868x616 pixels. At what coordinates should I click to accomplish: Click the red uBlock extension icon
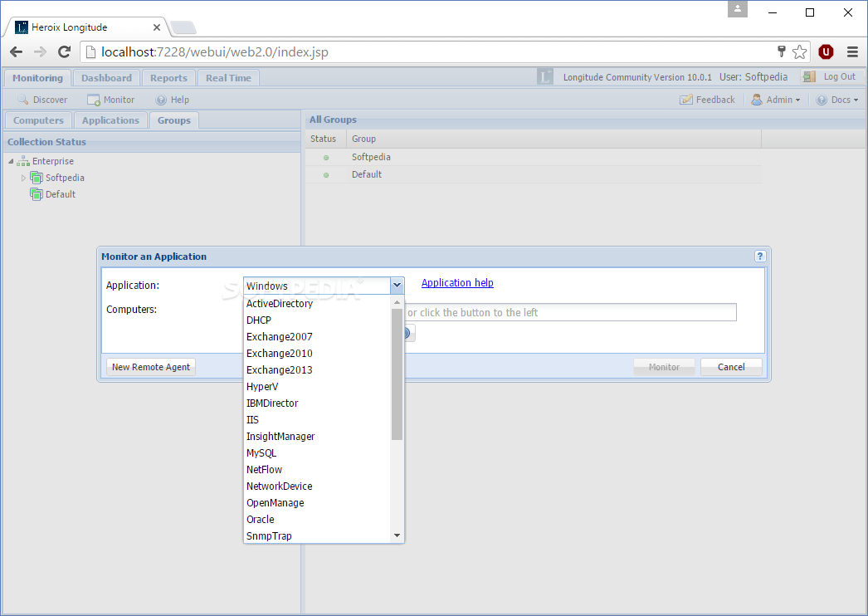826,52
